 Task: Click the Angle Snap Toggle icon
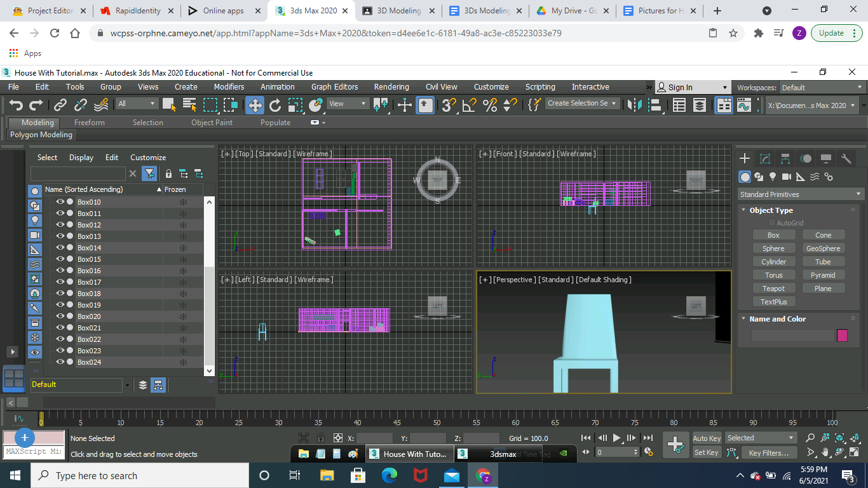pyautogui.click(x=469, y=105)
